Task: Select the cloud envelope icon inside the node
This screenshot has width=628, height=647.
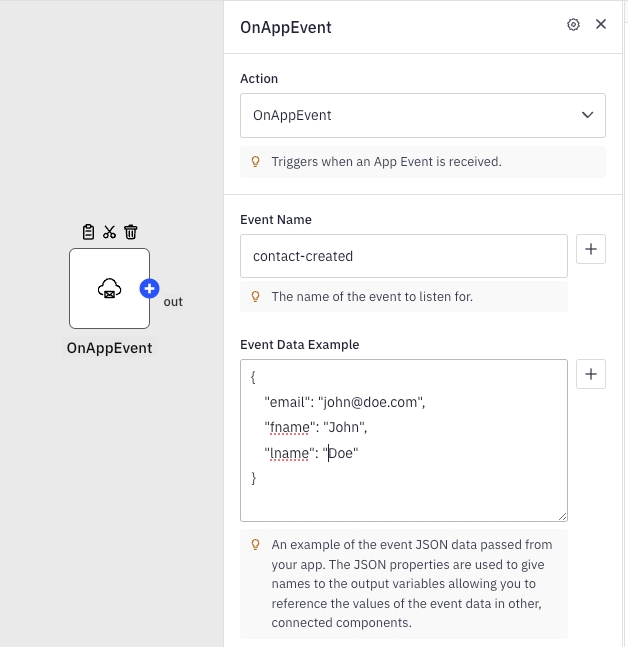Action: point(109,289)
